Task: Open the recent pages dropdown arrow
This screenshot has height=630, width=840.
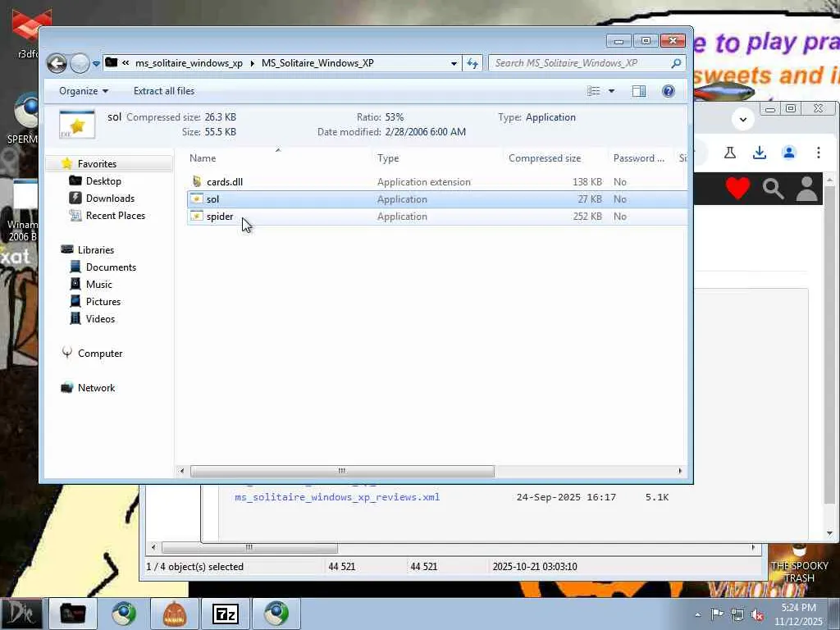Action: (97, 63)
